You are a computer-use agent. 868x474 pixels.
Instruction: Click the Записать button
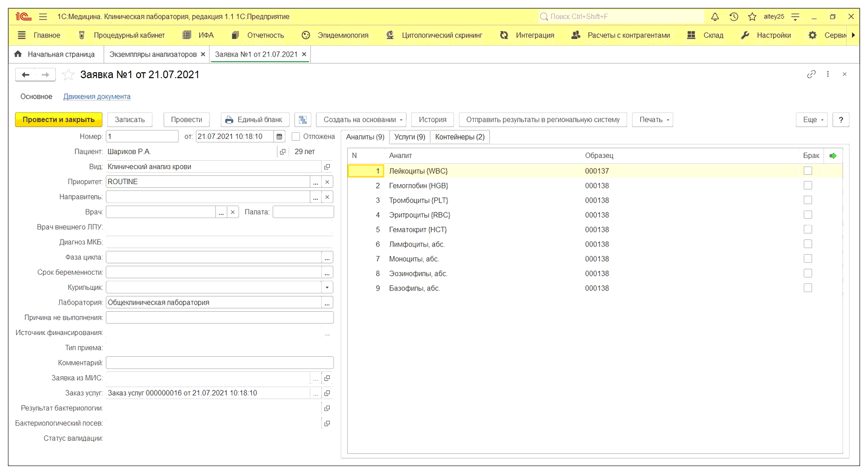point(130,120)
